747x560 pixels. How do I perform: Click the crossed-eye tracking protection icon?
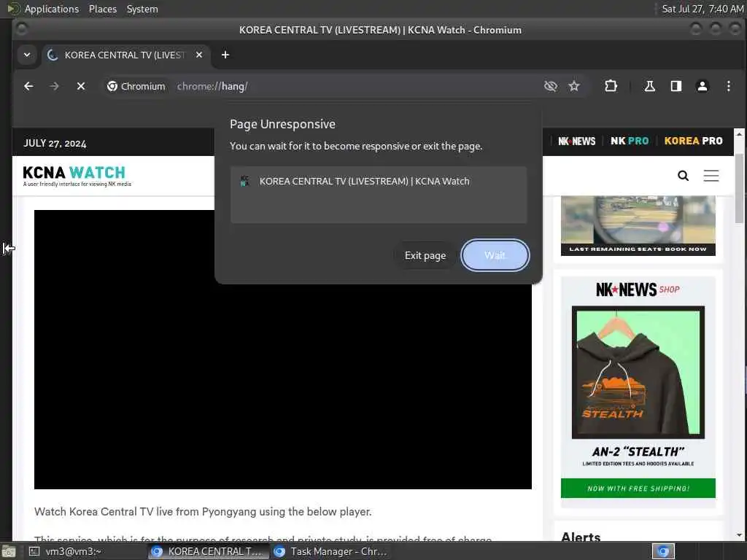coord(550,86)
